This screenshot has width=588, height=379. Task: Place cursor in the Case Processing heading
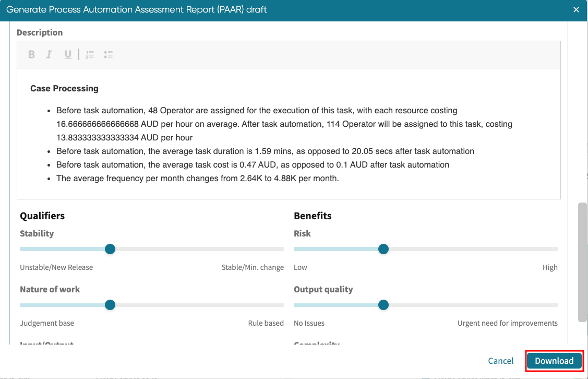point(64,89)
